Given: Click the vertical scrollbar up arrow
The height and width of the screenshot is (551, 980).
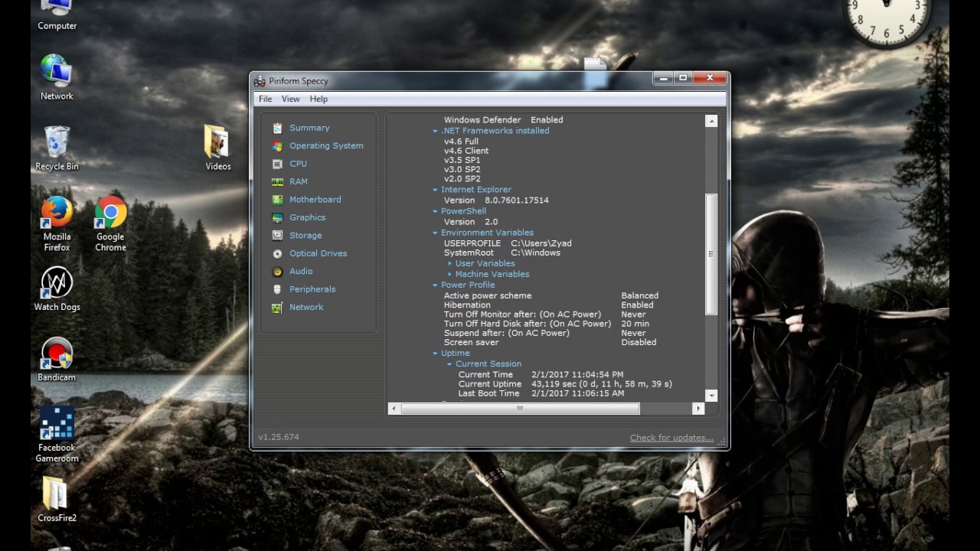Looking at the screenshot, I should tap(711, 121).
